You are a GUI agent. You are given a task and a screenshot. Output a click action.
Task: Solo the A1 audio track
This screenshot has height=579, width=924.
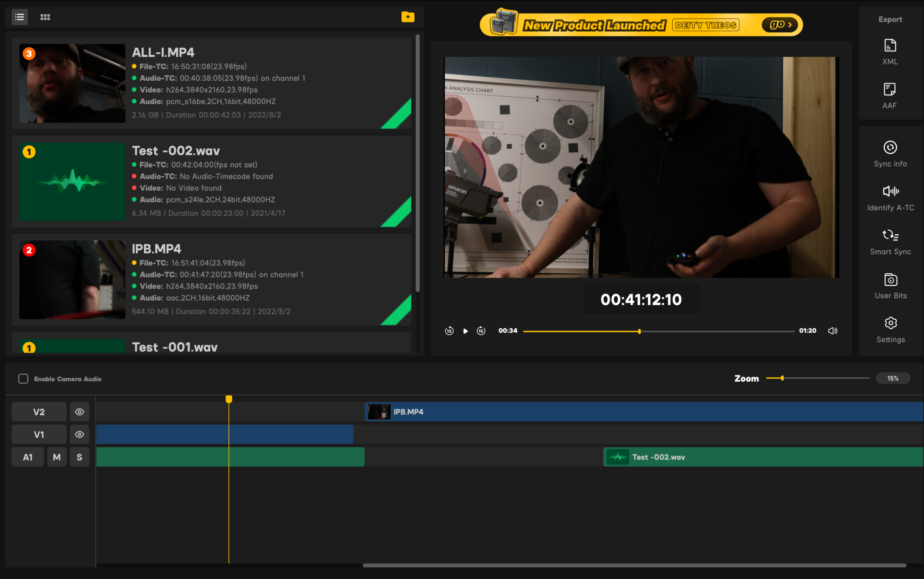(x=79, y=456)
